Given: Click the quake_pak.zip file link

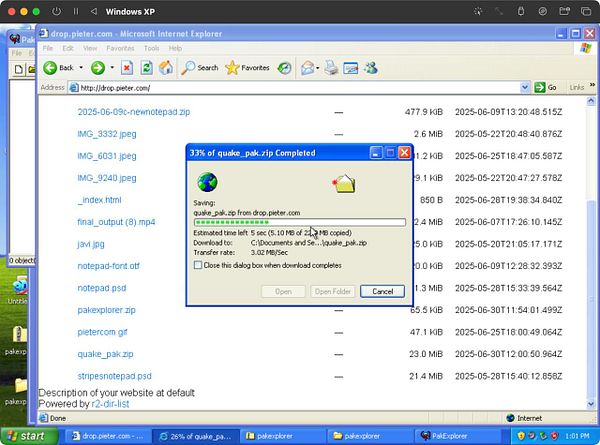Looking at the screenshot, I should point(105,354).
